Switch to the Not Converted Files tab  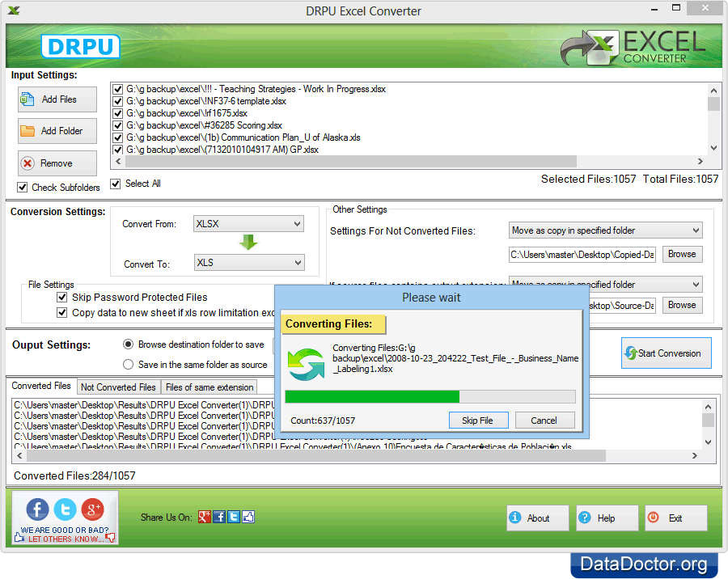(118, 387)
